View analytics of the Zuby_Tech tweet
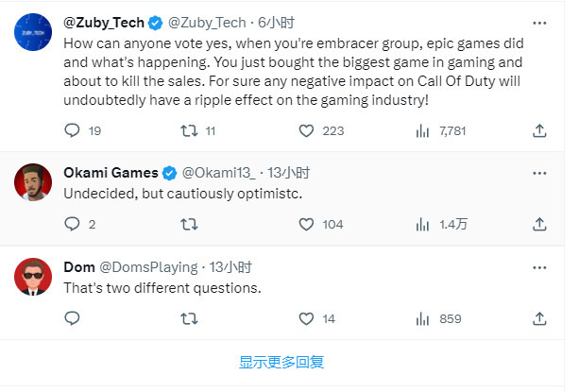The height and width of the screenshot is (392, 579). coord(421,130)
